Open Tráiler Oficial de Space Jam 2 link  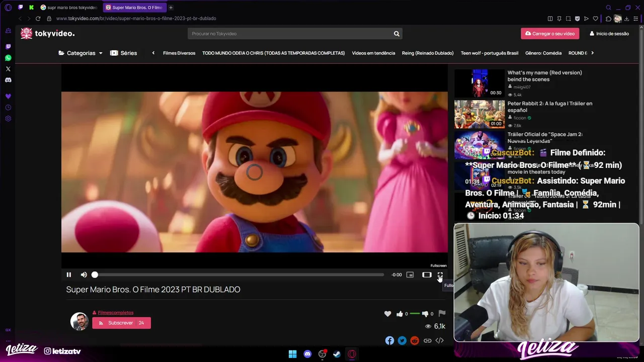(x=545, y=137)
